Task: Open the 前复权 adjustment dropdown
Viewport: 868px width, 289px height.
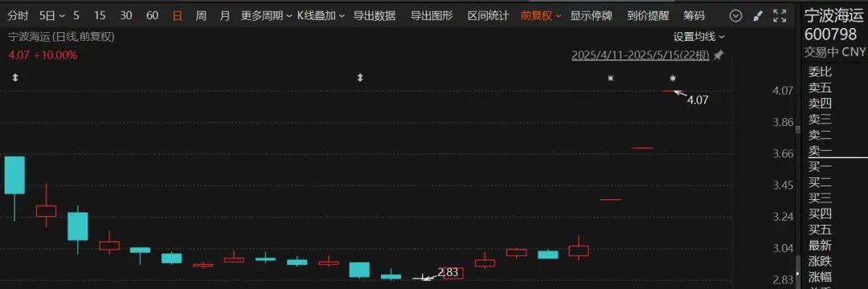Action: [541, 16]
